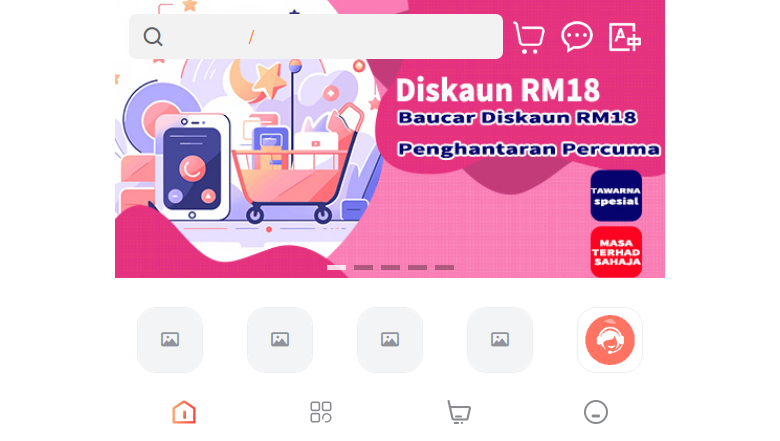Jump to the last banner slide indicator
The width and height of the screenshot is (780, 441).
click(x=444, y=267)
